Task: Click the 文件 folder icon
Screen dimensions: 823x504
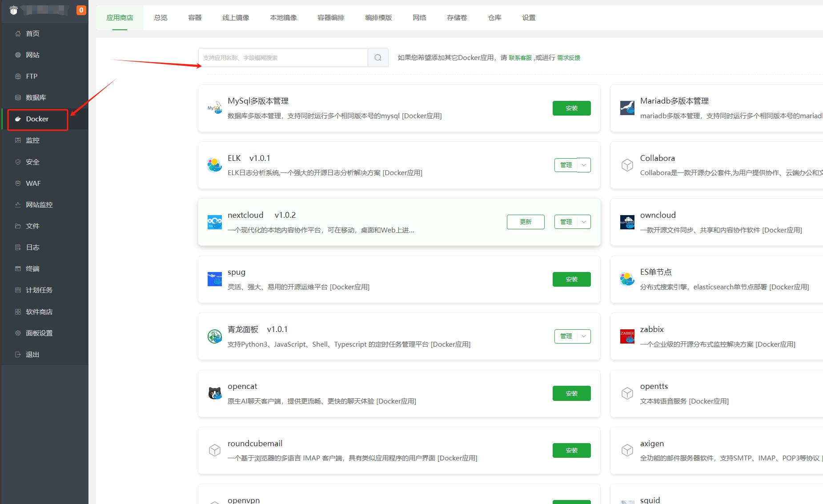Action: (18, 226)
